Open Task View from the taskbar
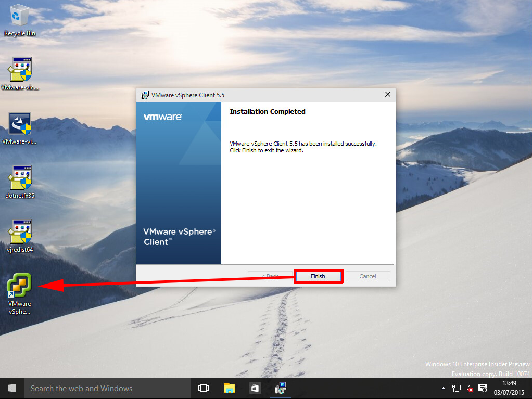Viewport: 532px width, 399px height. tap(204, 389)
